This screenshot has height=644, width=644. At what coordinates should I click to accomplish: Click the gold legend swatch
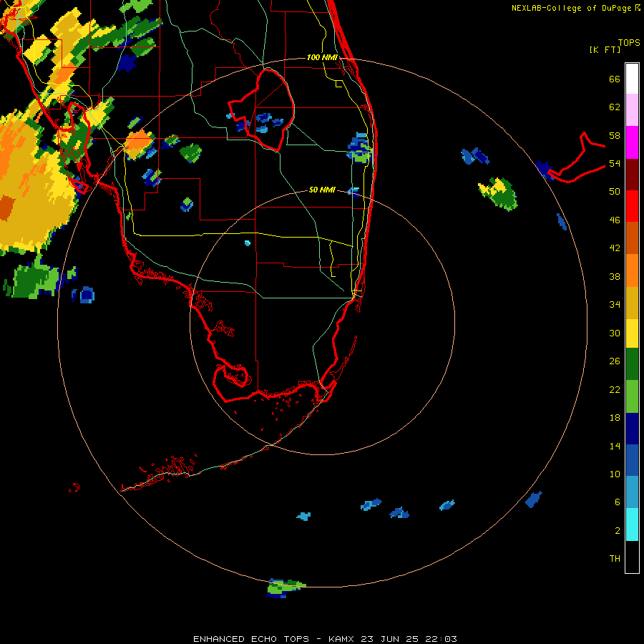coord(632,302)
